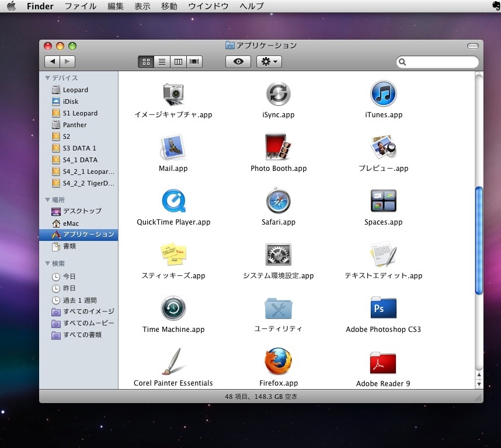Click the Quick Look eye button
The image size is (501, 448).
point(238,62)
